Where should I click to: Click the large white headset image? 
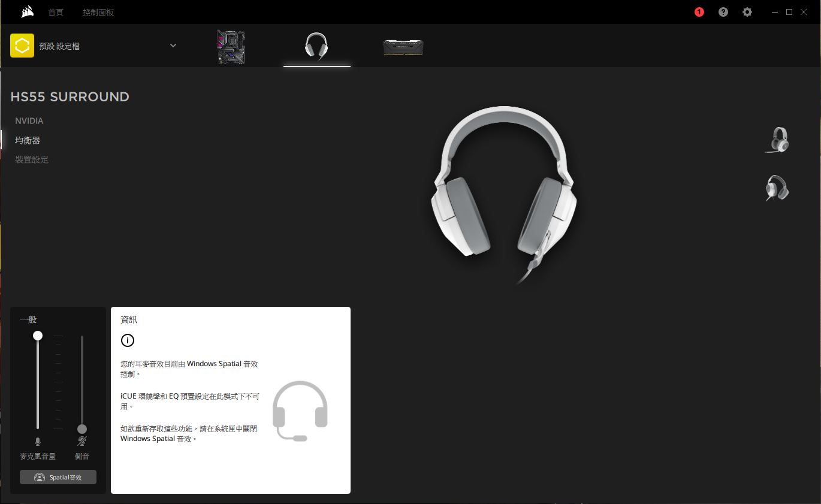(x=504, y=194)
